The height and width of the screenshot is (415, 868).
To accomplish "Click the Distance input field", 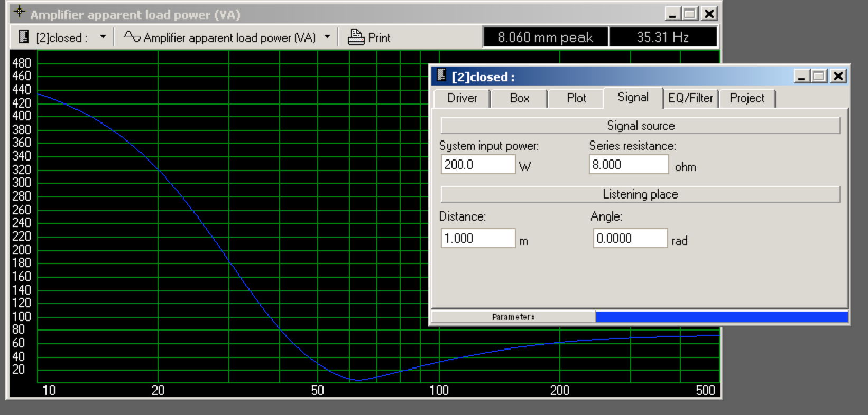I will (478, 238).
